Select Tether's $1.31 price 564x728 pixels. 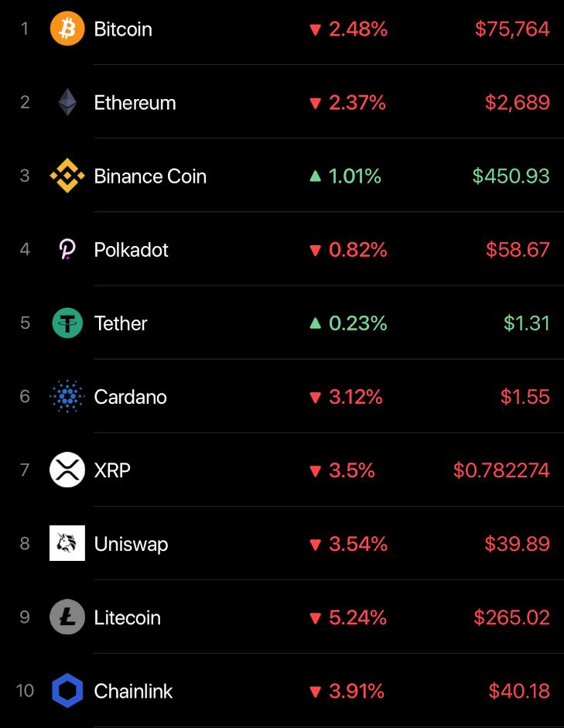point(526,323)
